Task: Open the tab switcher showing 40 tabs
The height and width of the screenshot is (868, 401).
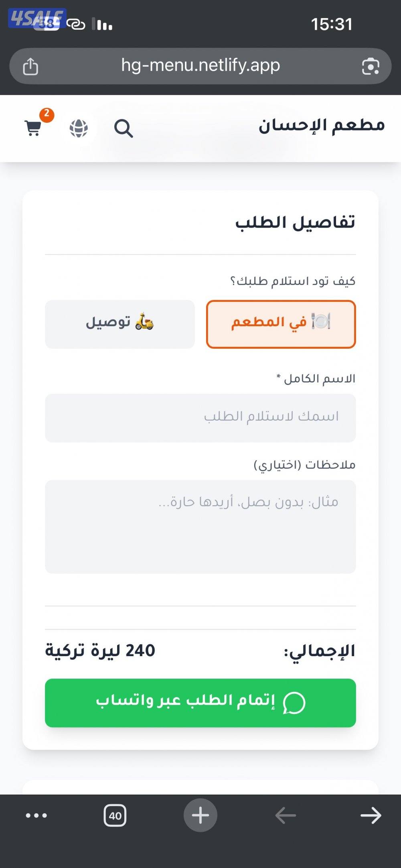Action: [x=115, y=814]
